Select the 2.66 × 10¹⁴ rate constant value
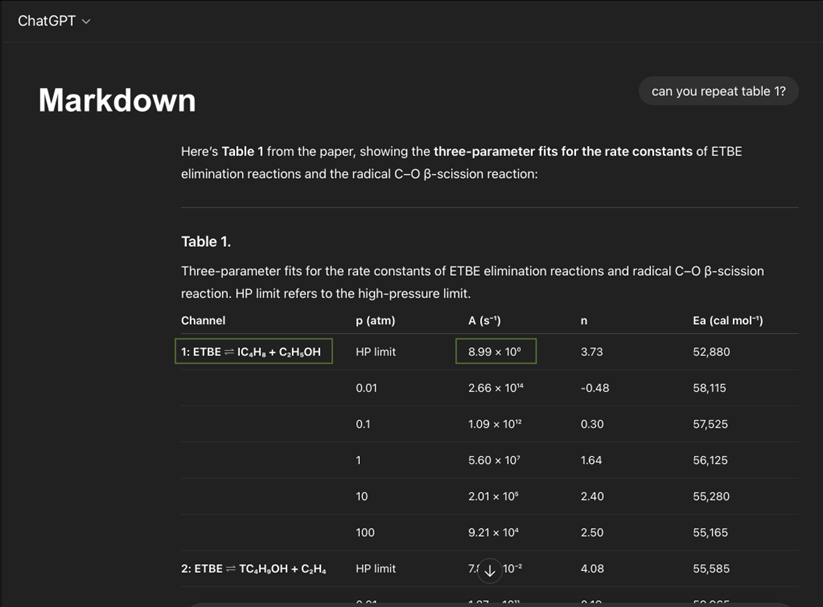This screenshot has width=823, height=607. click(496, 387)
